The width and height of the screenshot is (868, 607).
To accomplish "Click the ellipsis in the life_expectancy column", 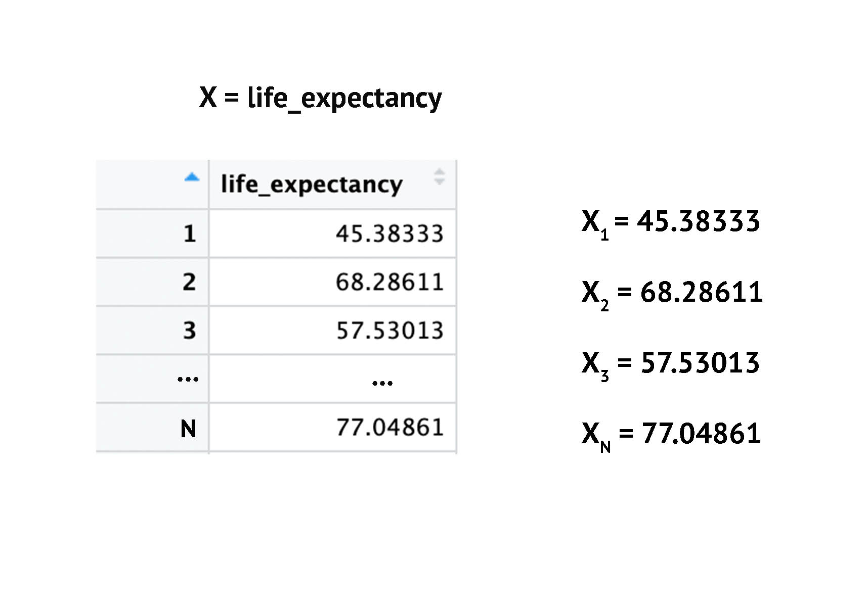I will click(382, 383).
